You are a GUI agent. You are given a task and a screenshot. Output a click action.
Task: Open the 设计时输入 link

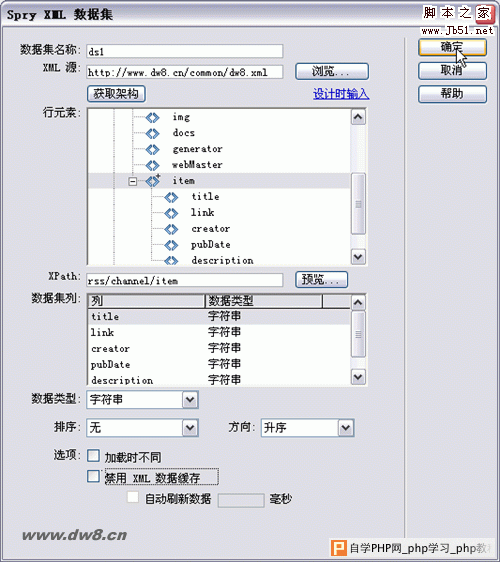(x=341, y=94)
